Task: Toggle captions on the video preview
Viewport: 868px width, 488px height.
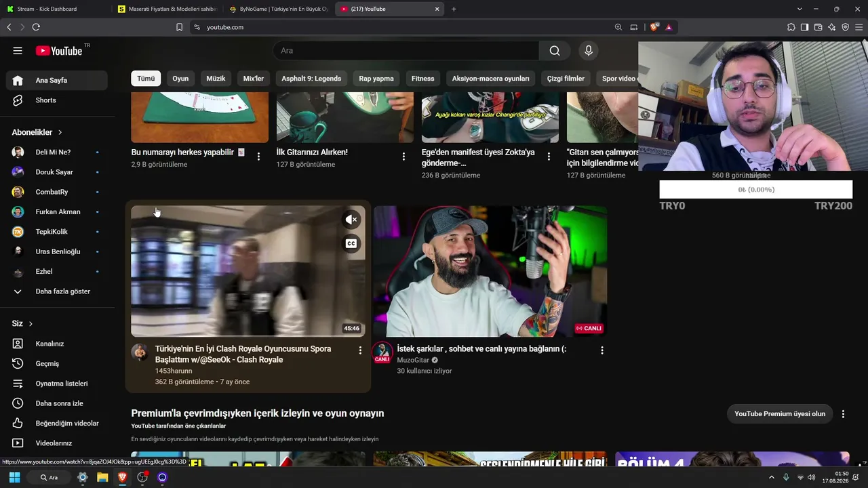Action: pos(351,244)
